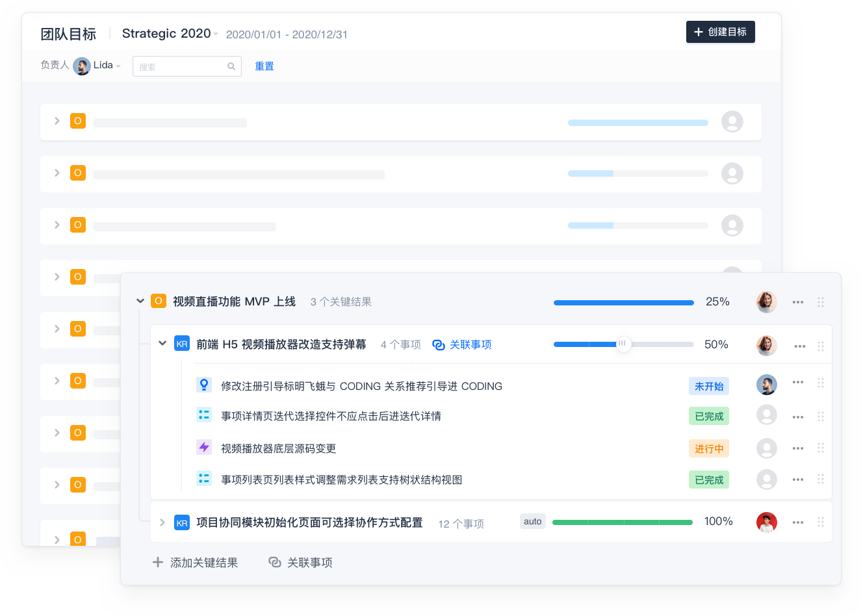
Task: Click the 50% progress slider handle
Action: [623, 344]
